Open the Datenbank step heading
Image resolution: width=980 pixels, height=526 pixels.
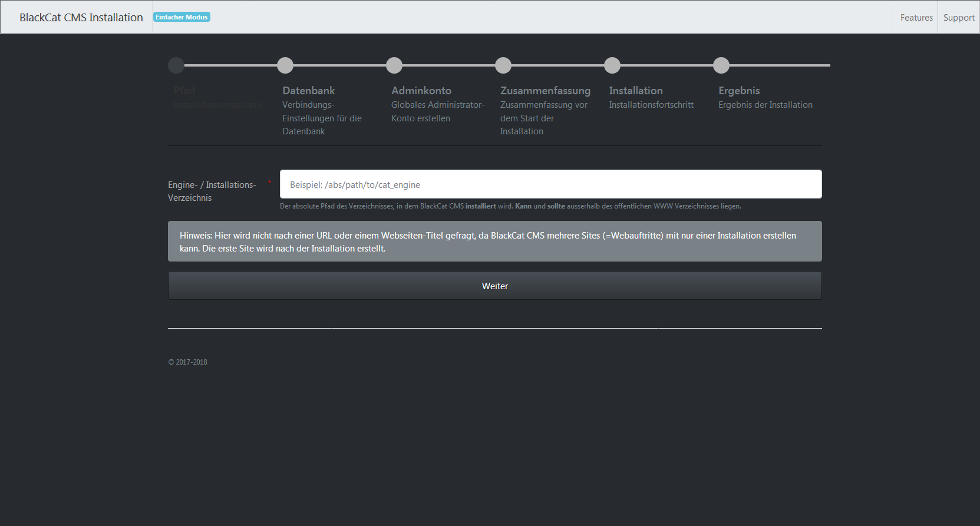(309, 91)
